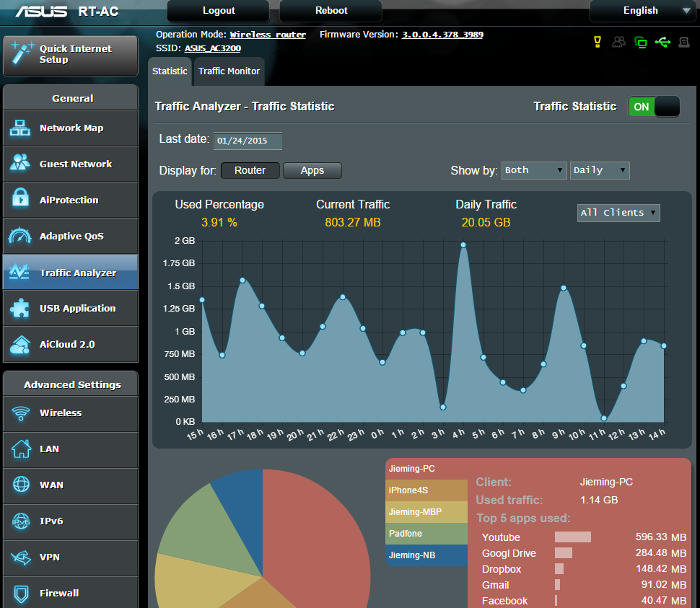Open the LAN house icon
The width and height of the screenshot is (700, 608).
(x=21, y=449)
